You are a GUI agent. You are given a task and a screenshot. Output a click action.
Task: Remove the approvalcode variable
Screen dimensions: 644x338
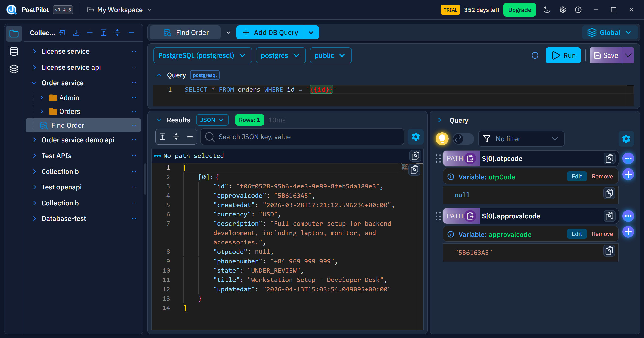pos(602,234)
